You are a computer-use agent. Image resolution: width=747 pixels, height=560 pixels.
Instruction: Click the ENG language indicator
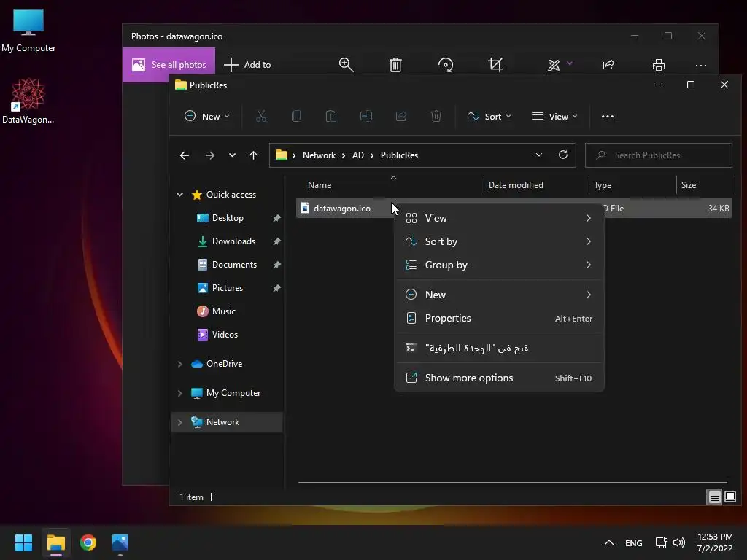click(634, 542)
